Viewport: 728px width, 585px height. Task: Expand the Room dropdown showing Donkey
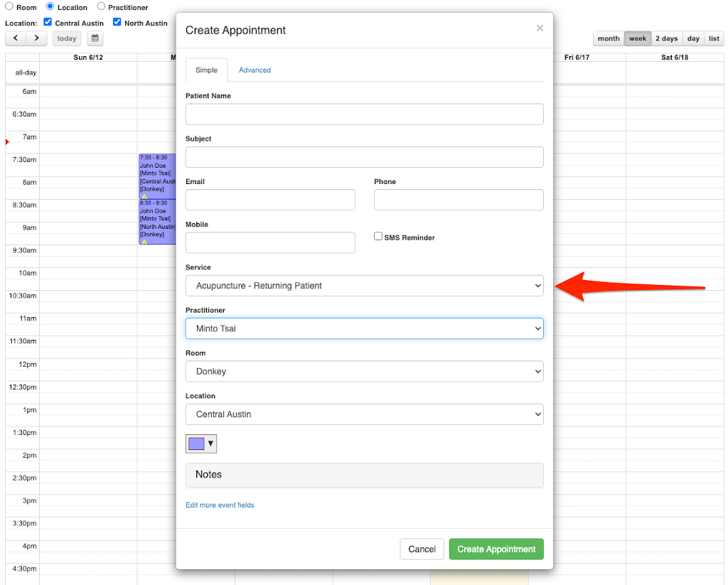(364, 371)
